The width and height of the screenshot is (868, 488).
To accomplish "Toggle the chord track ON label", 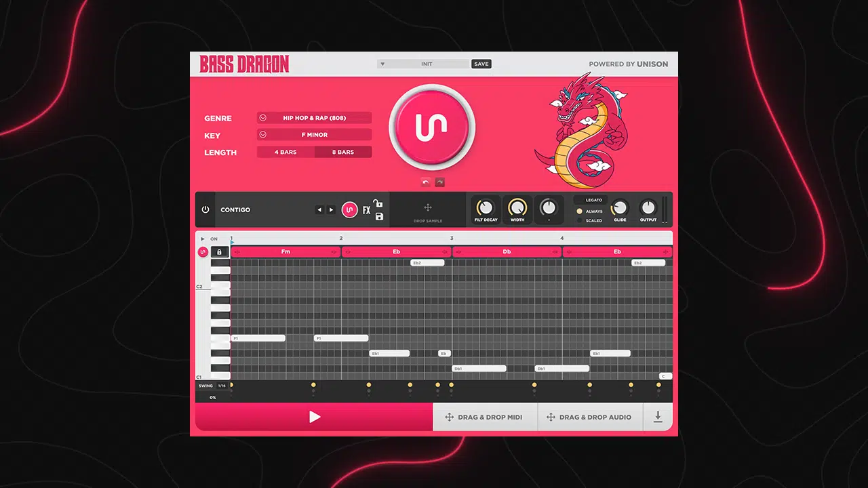I will (x=214, y=239).
